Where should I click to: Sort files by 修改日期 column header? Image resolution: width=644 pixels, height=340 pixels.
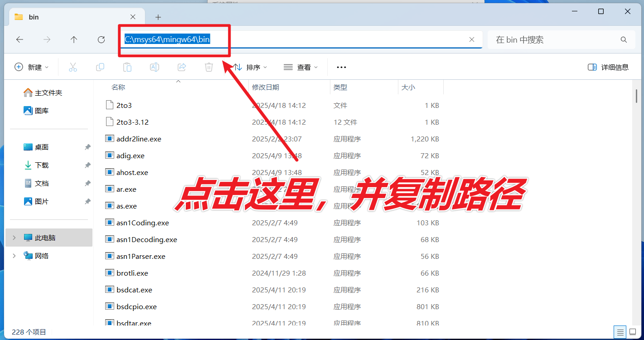click(266, 87)
